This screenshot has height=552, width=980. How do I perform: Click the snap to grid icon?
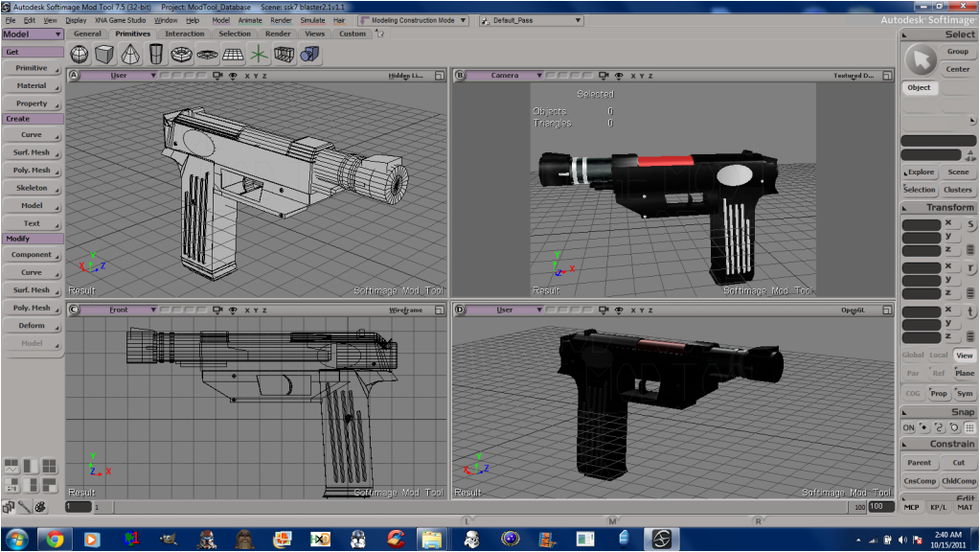point(969,427)
